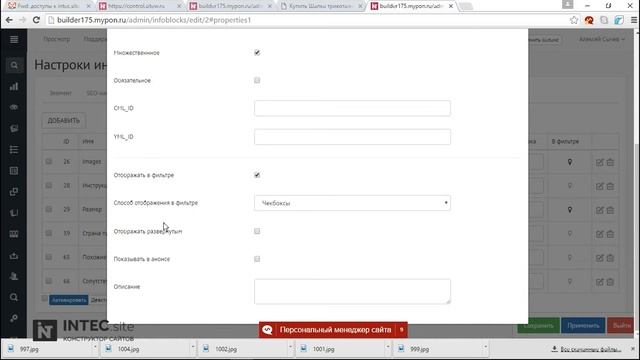Click the list icon in the sidebar
This screenshot has height=360, width=640.
[14, 149]
